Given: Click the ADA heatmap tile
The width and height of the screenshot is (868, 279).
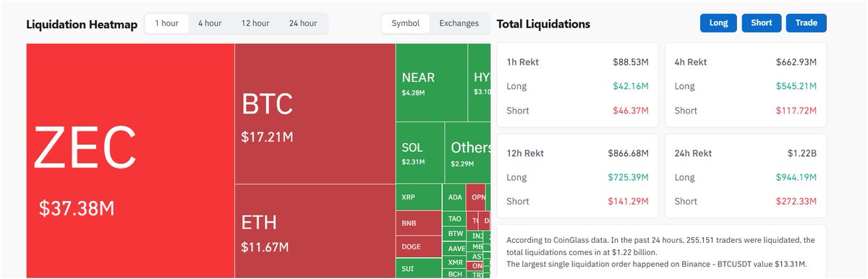Looking at the screenshot, I should click(454, 197).
